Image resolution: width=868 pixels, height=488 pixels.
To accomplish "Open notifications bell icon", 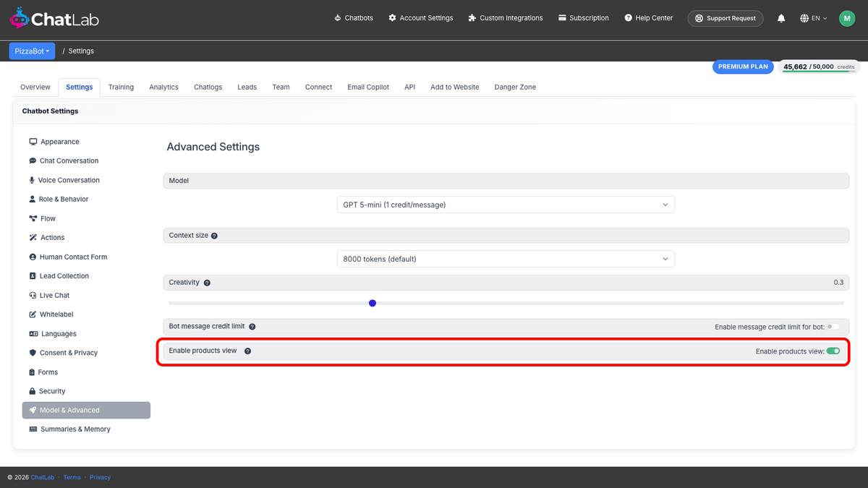I will click(781, 18).
